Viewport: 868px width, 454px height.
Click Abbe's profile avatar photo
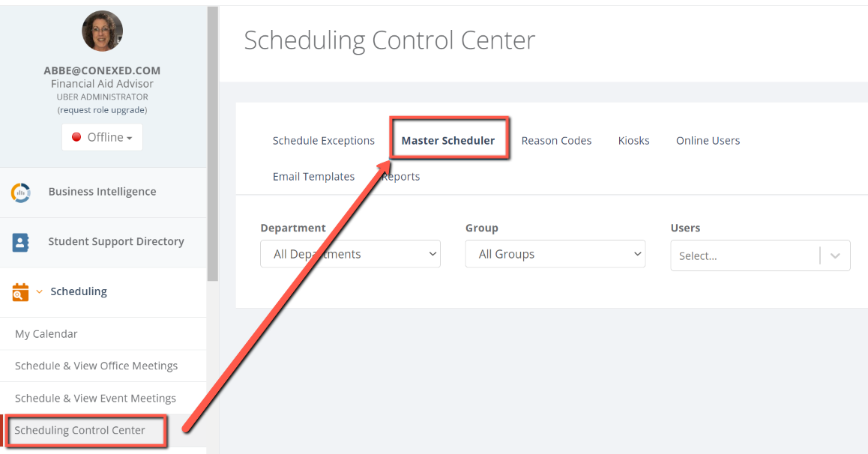pyautogui.click(x=102, y=31)
